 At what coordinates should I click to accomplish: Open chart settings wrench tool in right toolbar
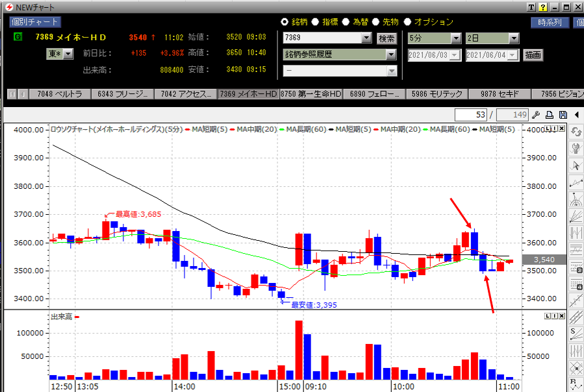[x=576, y=149]
